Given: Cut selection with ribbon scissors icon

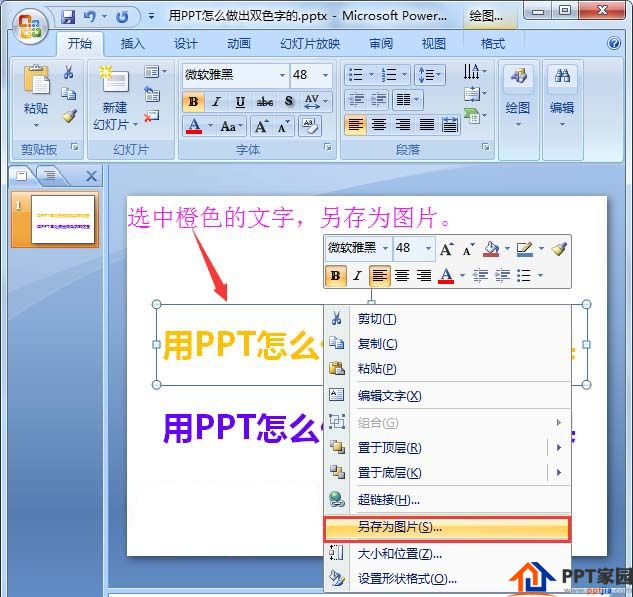Looking at the screenshot, I should pyautogui.click(x=69, y=73).
